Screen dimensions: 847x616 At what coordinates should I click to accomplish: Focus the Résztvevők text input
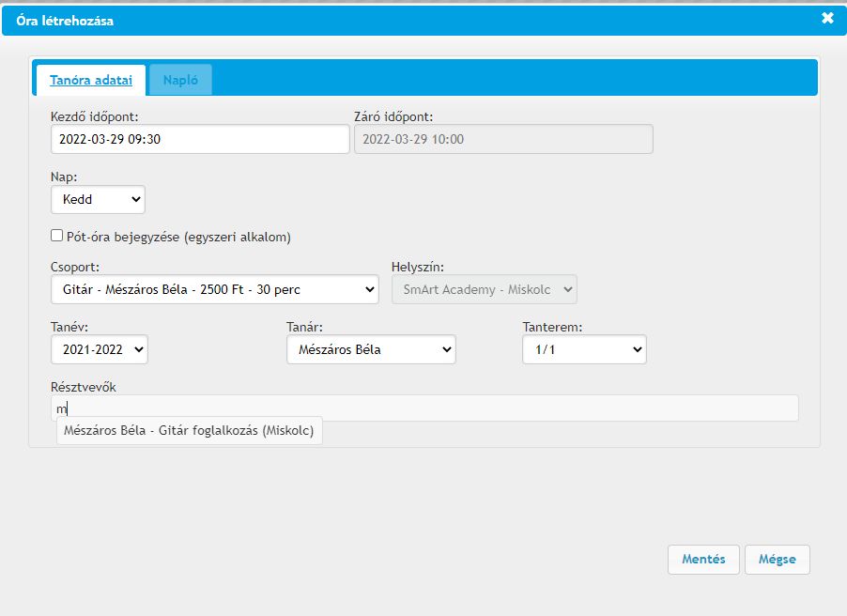click(x=424, y=408)
